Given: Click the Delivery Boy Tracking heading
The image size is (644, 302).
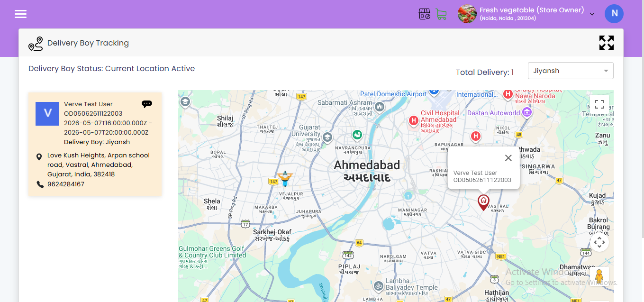Looking at the screenshot, I should (88, 43).
